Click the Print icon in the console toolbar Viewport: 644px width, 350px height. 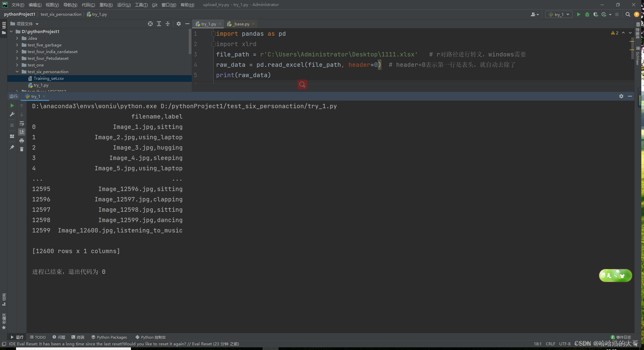[x=22, y=141]
